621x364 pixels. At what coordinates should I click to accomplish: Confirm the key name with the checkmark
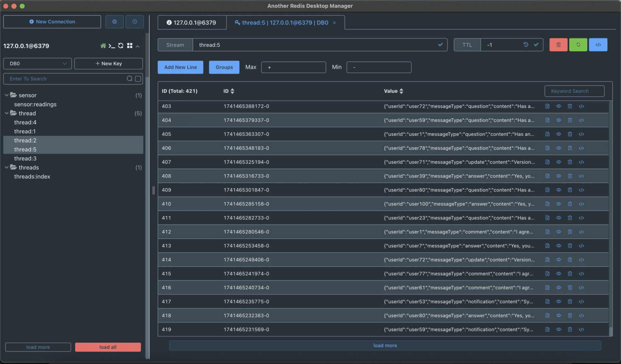pos(441,44)
